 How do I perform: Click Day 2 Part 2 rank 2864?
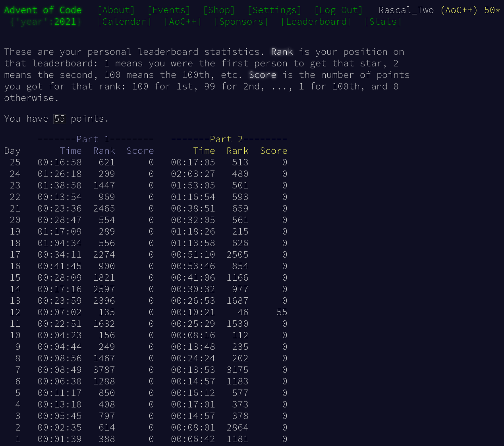pos(238,427)
